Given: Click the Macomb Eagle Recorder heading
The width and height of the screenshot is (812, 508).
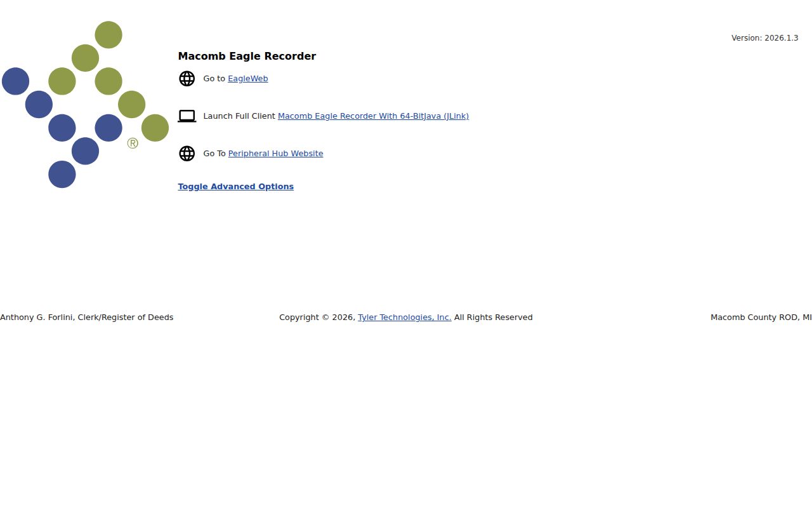Looking at the screenshot, I should pyautogui.click(x=247, y=57).
